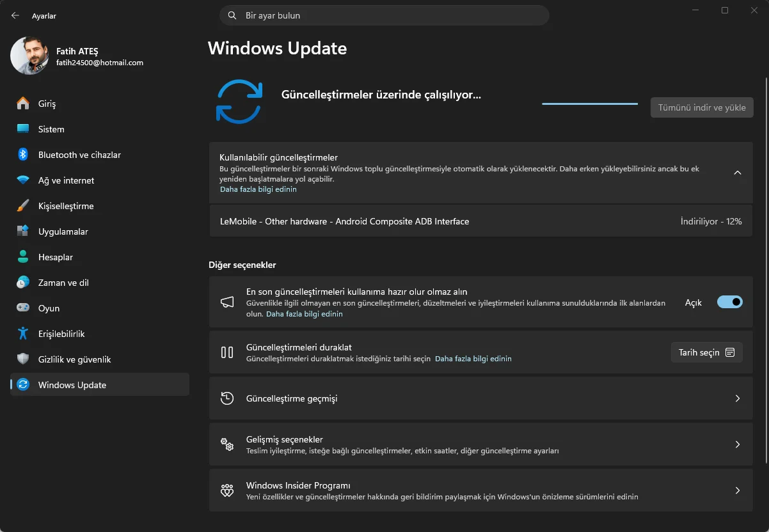The image size is (769, 532).
Task: Click the update progress bar
Action: tap(590, 104)
